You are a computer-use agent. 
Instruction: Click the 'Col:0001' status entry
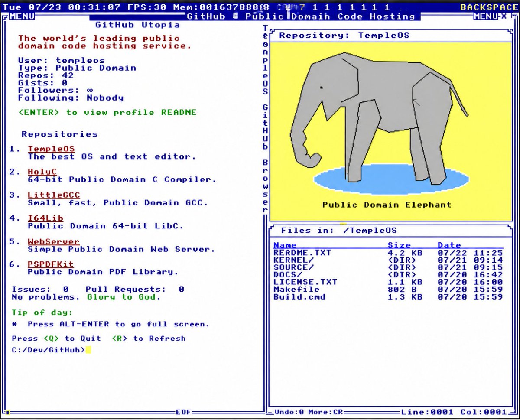click(484, 412)
